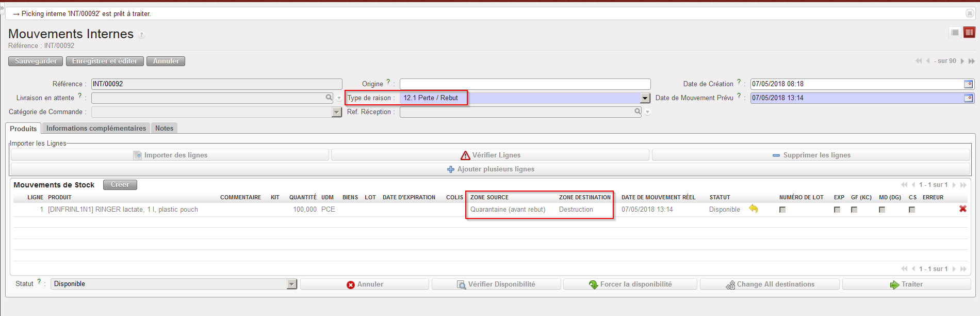
Task: Toggle the EXP checkbox in stock row
Action: tap(837, 210)
